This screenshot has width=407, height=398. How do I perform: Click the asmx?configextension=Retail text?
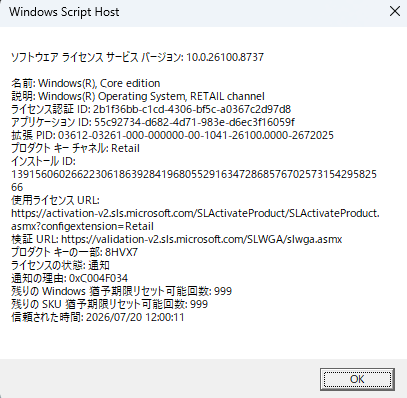point(82,226)
